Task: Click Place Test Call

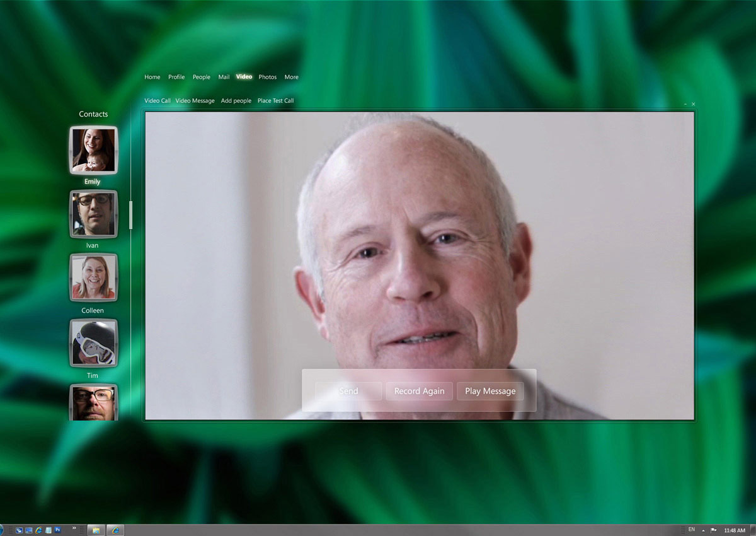Action: tap(276, 101)
